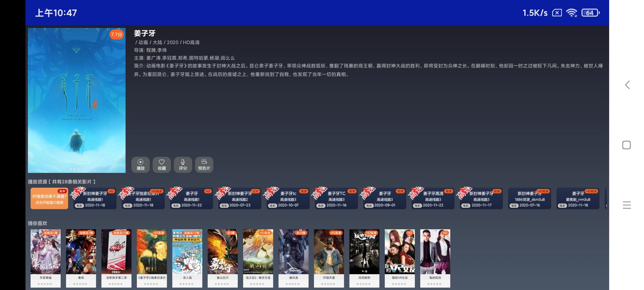Select source 新封神姜子牙 高速线路3 dated 2020-11-17
This screenshot has height=290, width=644.
pos(481,199)
